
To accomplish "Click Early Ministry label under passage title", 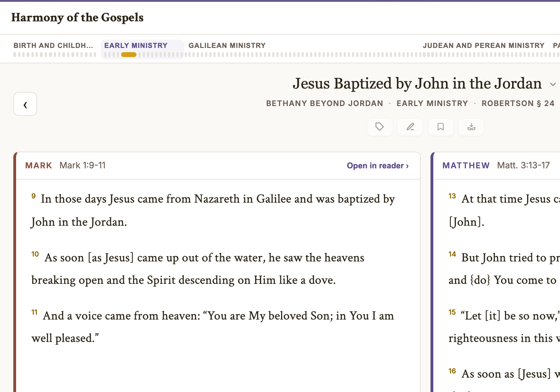I will (432, 103).
